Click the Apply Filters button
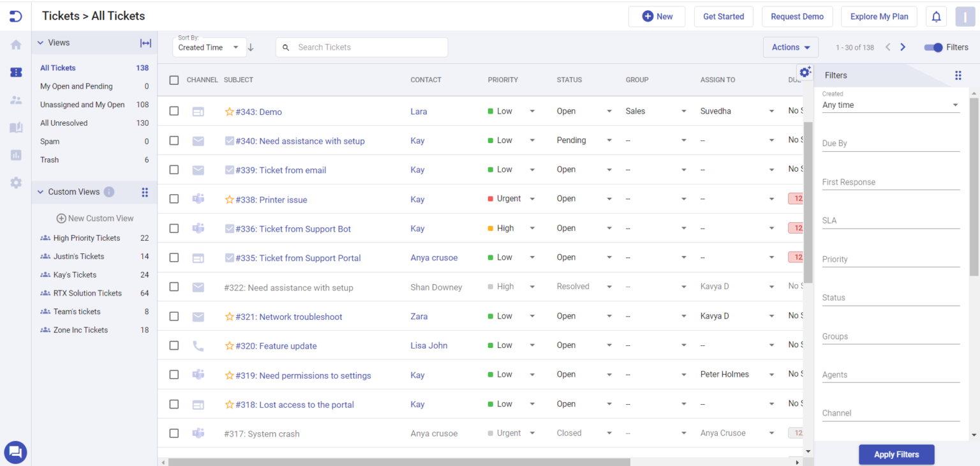This screenshot has width=980, height=466. click(x=896, y=455)
